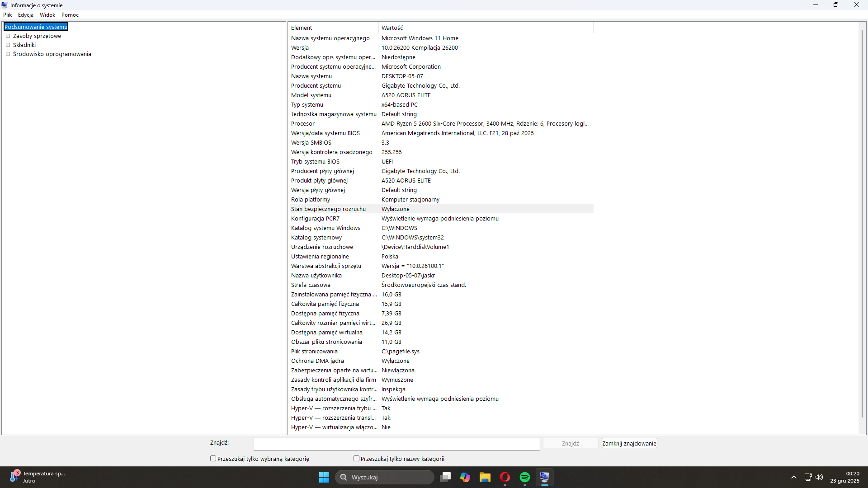Open the Pomoc menu
The image size is (868, 488).
(70, 15)
